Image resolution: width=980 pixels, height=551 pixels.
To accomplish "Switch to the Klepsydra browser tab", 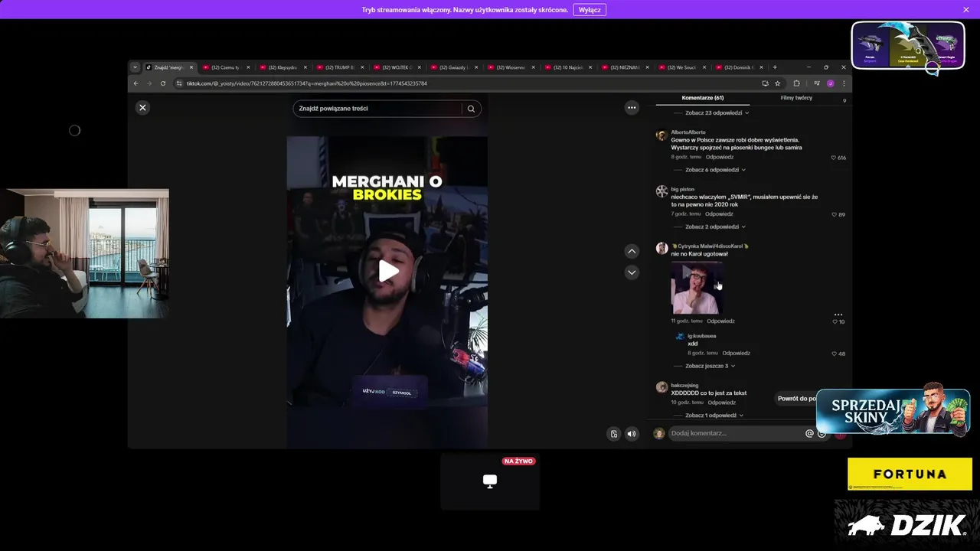I will [x=283, y=67].
